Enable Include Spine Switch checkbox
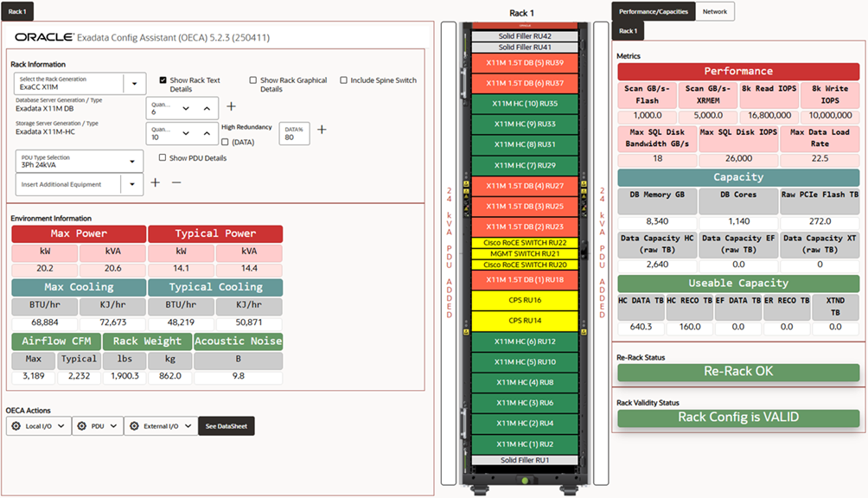The height and width of the screenshot is (498, 868). 344,80
